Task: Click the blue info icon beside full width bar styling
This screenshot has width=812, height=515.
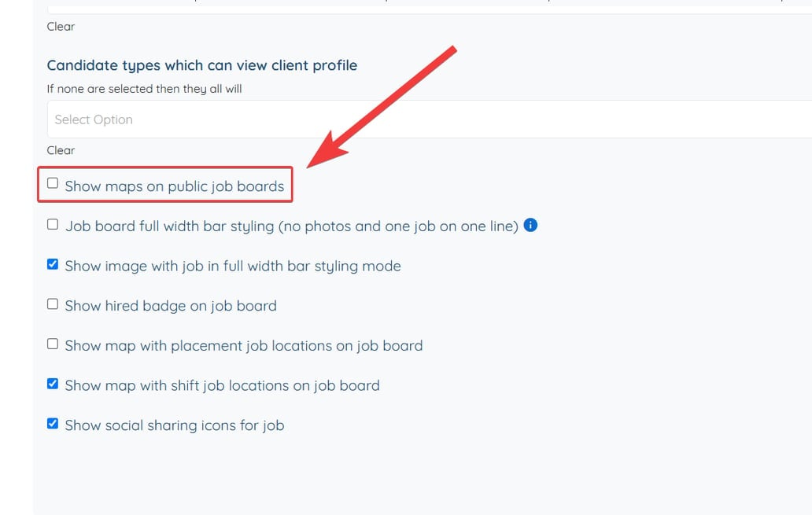Action: point(530,226)
